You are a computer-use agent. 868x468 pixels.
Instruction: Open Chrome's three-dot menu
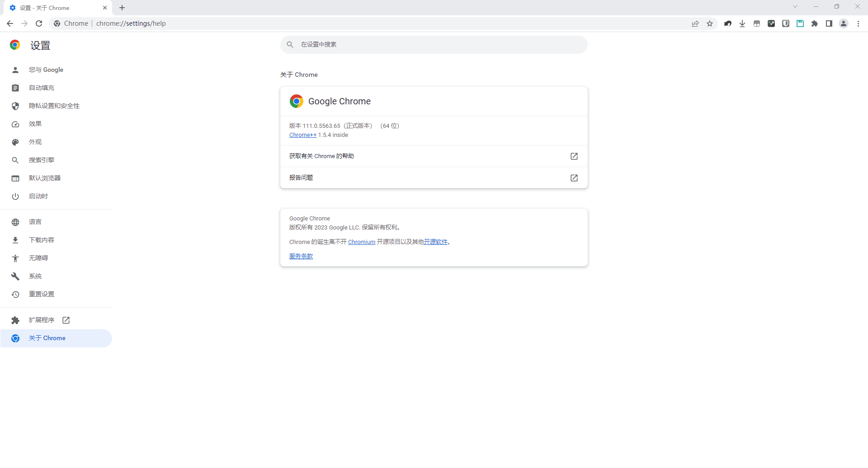tap(858, 23)
